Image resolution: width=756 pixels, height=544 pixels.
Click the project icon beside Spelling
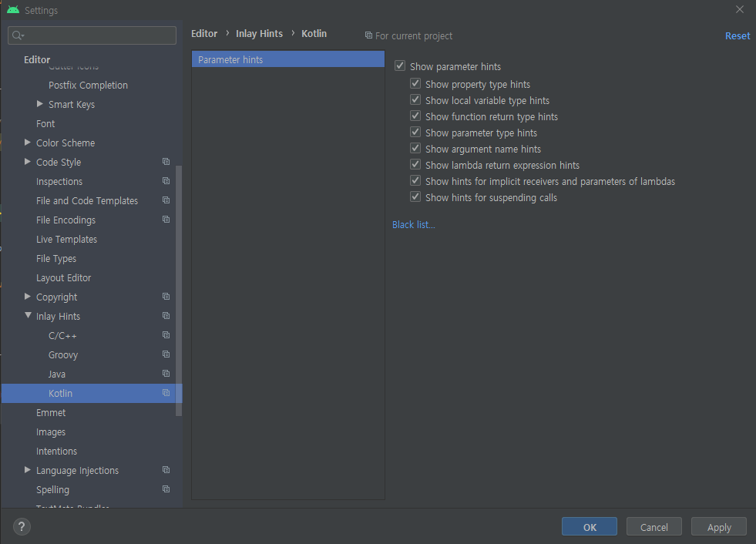click(166, 489)
